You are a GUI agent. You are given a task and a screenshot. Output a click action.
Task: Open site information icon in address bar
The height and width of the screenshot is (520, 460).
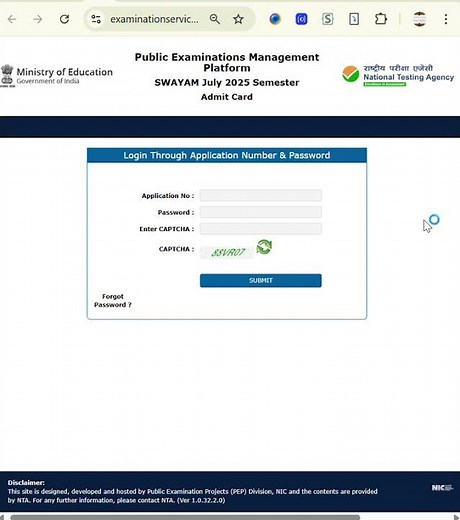[x=96, y=19]
